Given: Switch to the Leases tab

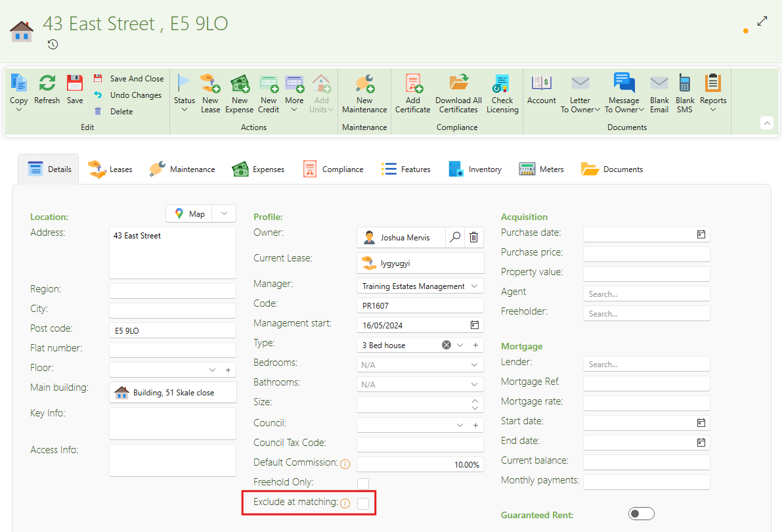Looking at the screenshot, I should [x=110, y=169].
